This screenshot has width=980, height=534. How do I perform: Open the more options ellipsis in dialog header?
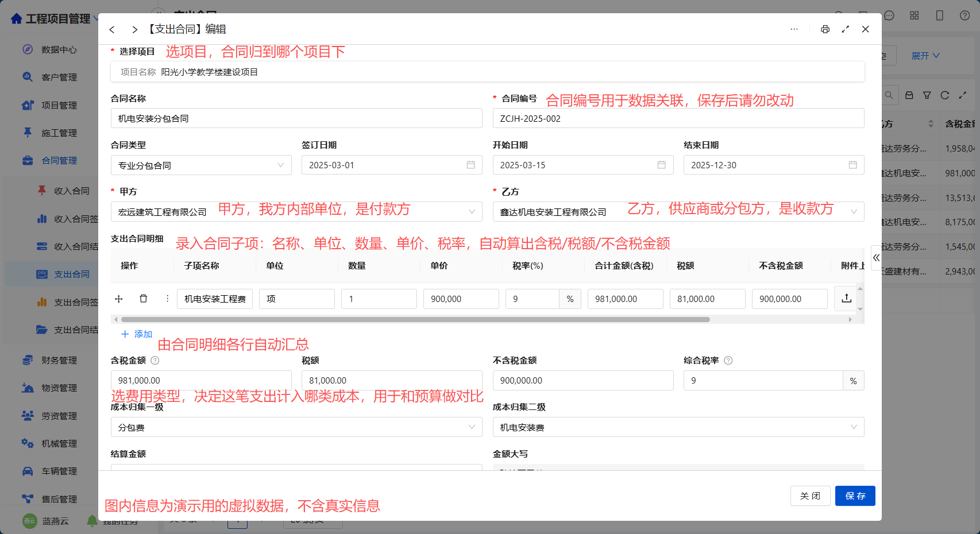(x=794, y=29)
